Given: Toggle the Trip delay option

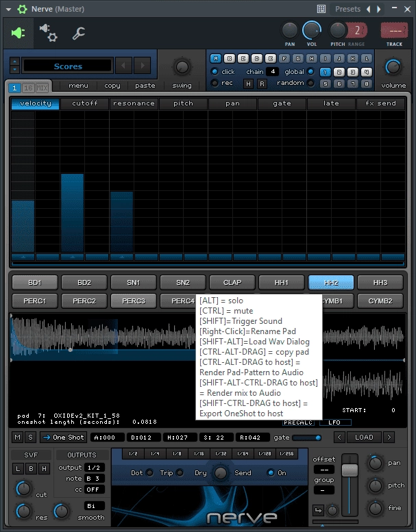Looking at the screenshot, I should click(x=180, y=472).
